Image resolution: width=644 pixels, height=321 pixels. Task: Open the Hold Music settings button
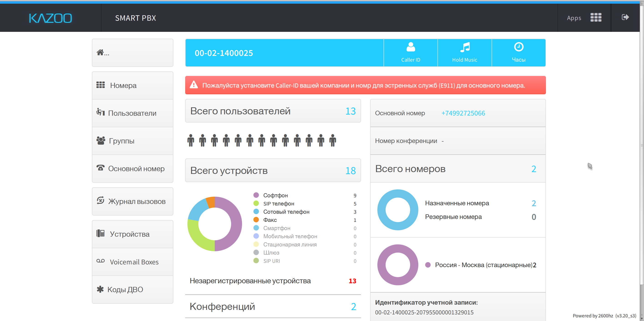coord(465,53)
